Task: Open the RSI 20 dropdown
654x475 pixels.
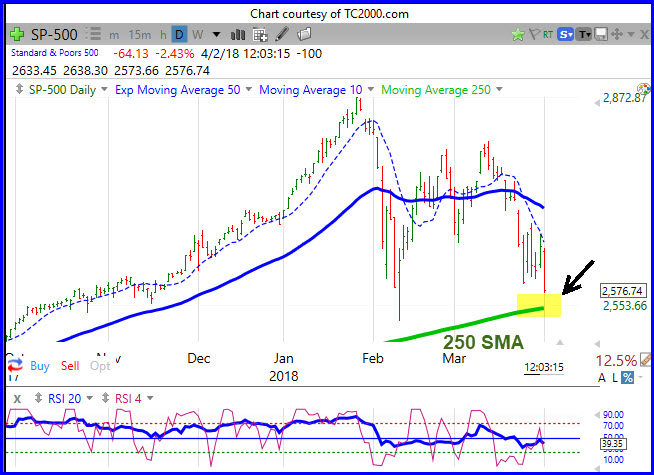Action: (x=89, y=398)
